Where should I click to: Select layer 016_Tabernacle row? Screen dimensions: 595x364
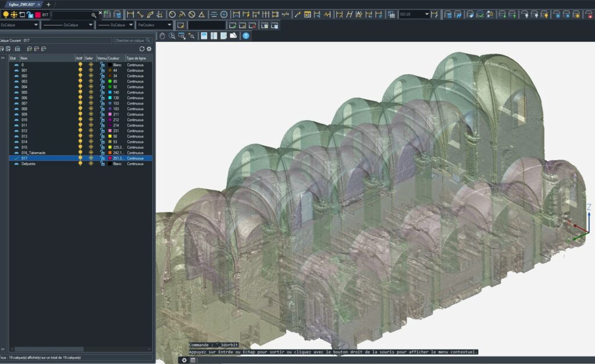tap(81, 153)
